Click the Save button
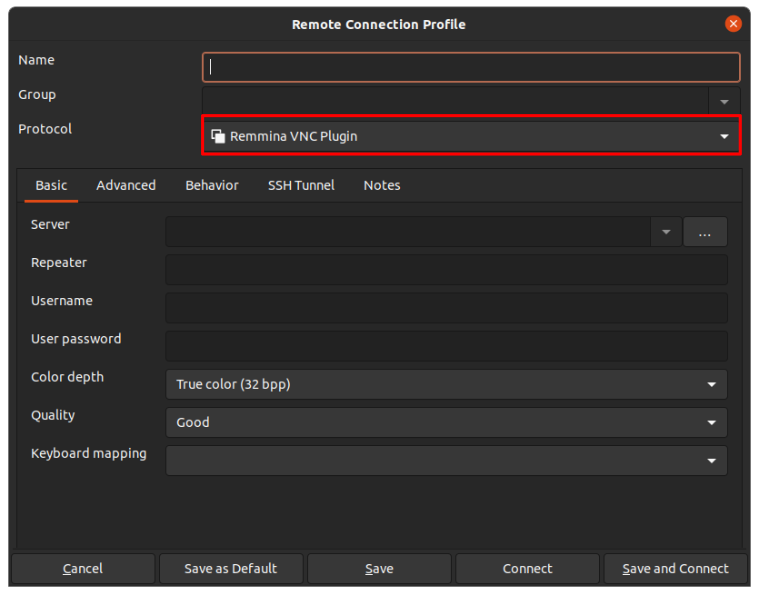The width and height of the screenshot is (759, 595). coord(379,569)
